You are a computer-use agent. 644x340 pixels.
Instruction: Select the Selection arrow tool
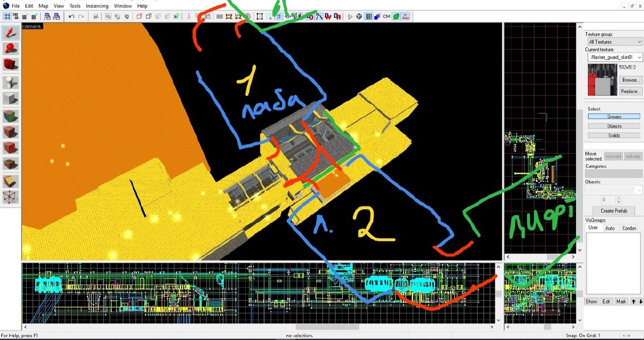point(10,33)
